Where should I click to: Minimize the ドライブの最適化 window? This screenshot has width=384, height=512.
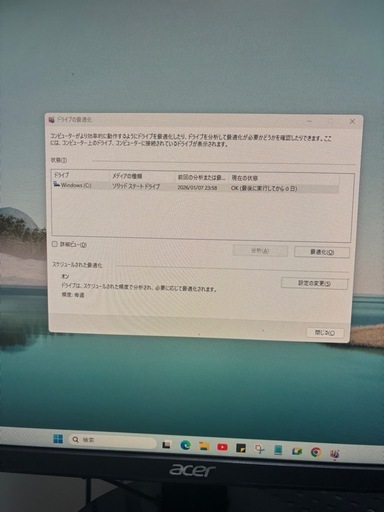click(310, 121)
